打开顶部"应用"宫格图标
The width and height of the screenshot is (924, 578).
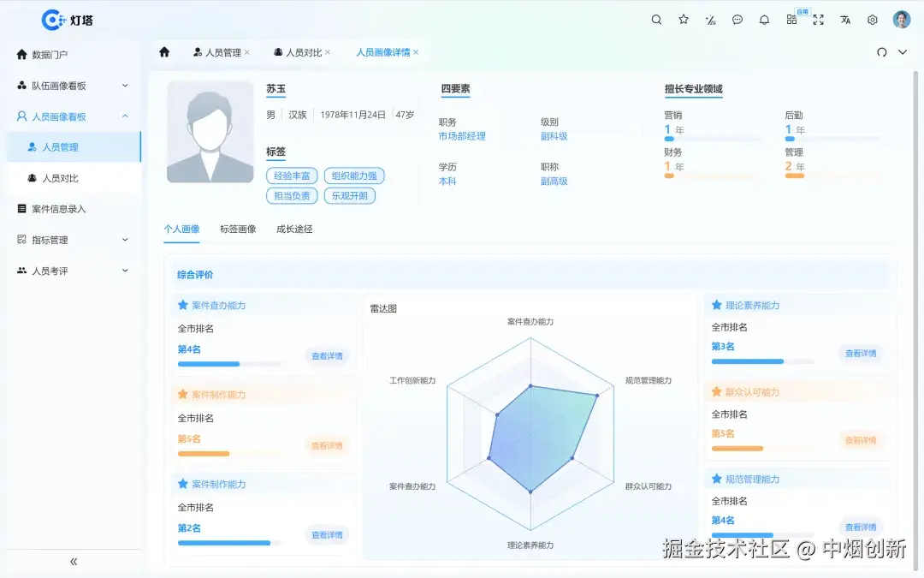pos(791,19)
